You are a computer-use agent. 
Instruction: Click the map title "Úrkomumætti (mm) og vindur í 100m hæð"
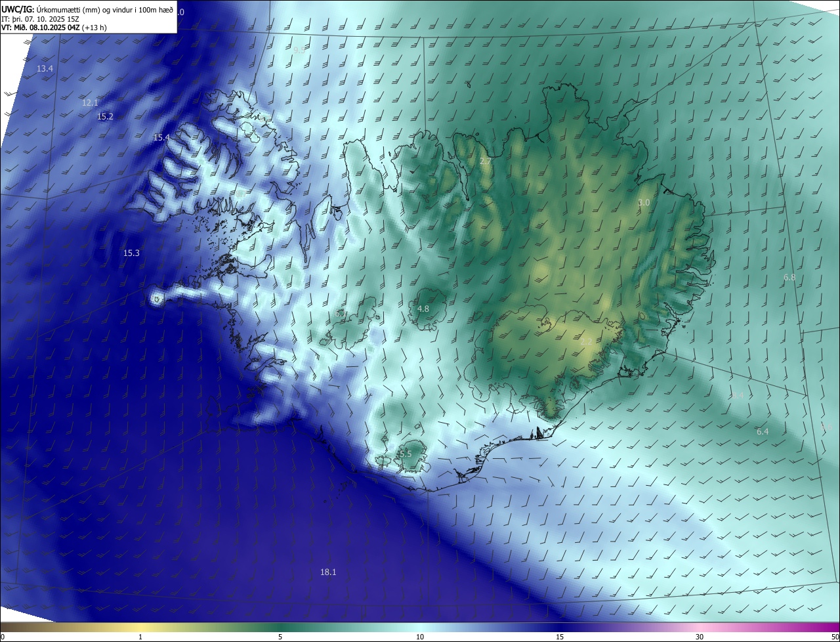pos(105,10)
